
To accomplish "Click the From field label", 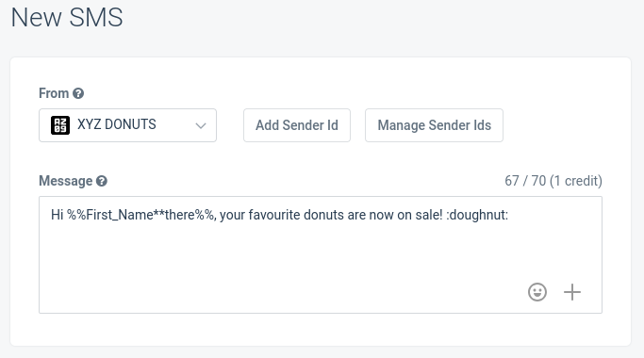I will [x=54, y=93].
